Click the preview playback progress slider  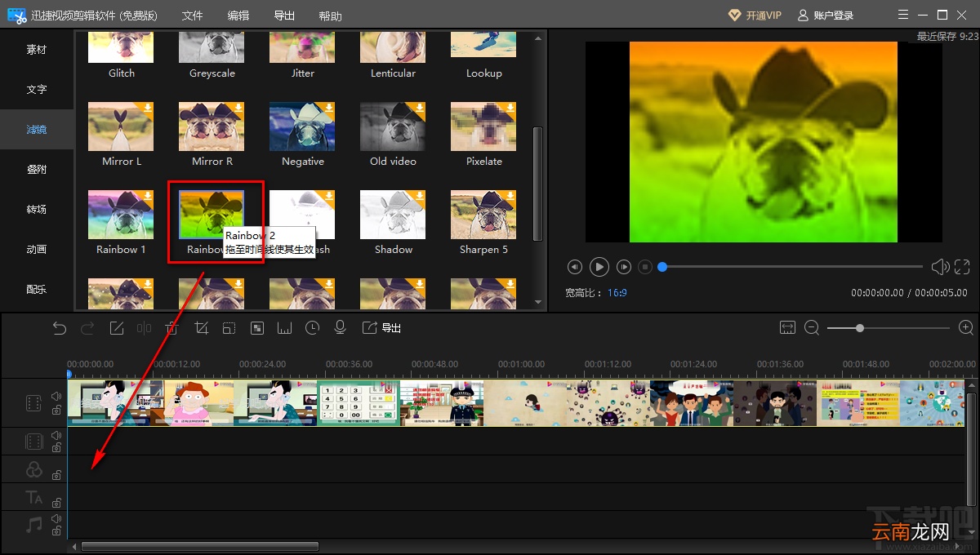point(792,267)
